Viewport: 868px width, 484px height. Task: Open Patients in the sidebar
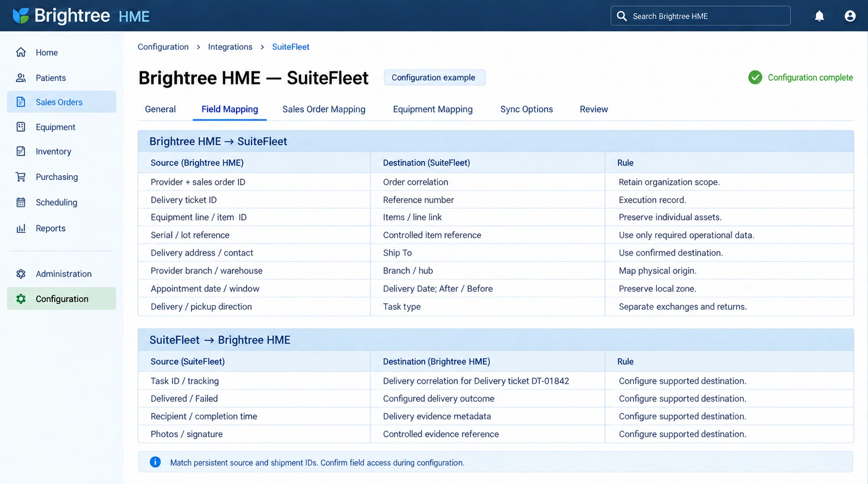(61, 78)
